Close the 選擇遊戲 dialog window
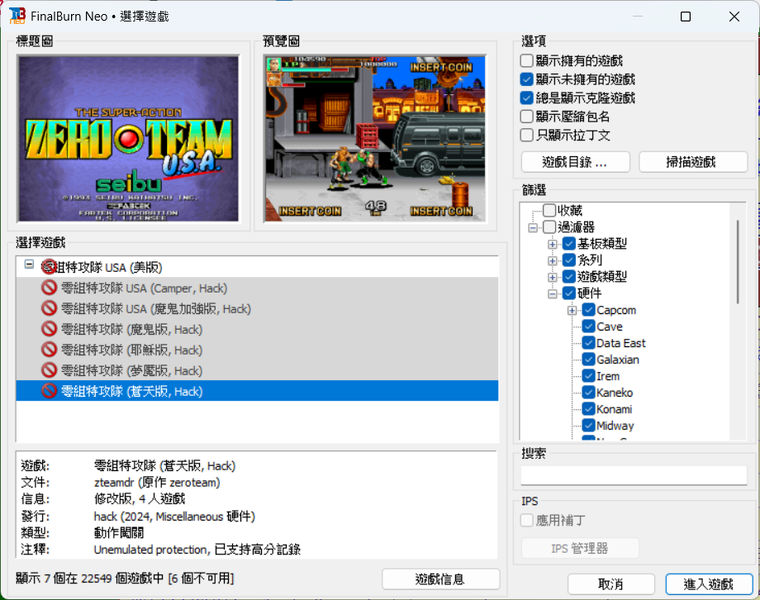The width and height of the screenshot is (760, 600). point(734,16)
